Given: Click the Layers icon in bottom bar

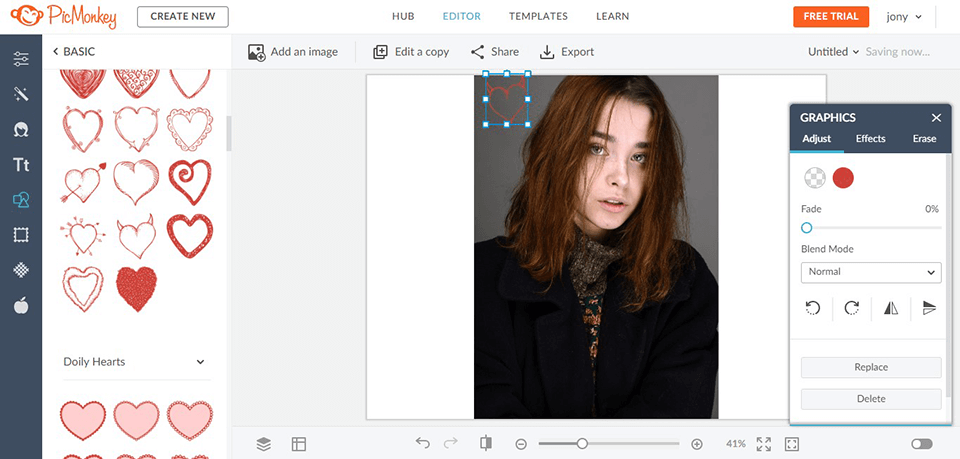Looking at the screenshot, I should point(263,444).
